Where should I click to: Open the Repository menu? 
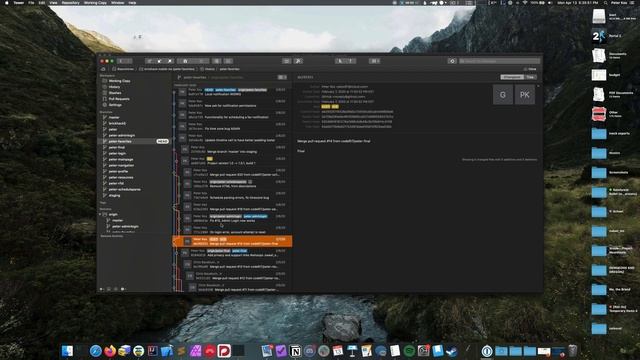click(x=70, y=2)
